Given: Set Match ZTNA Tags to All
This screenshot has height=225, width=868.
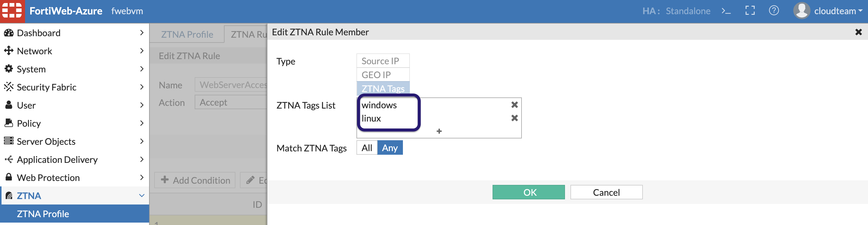Looking at the screenshot, I should [x=367, y=147].
